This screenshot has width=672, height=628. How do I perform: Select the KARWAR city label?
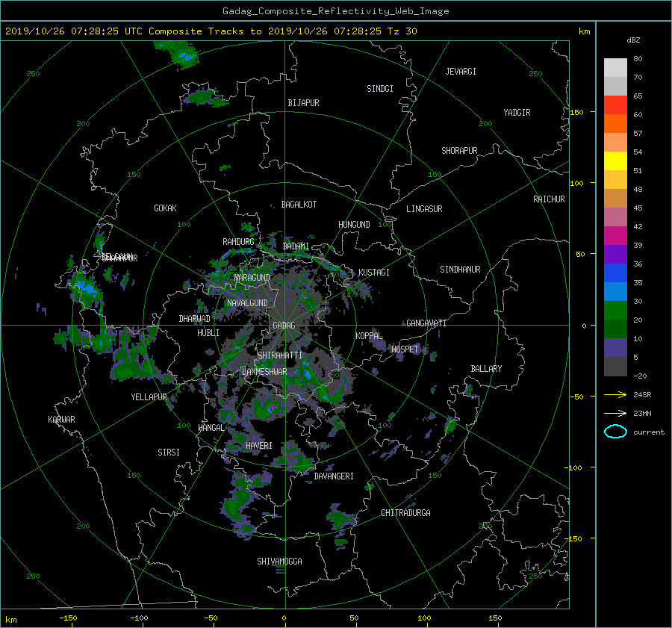tap(61, 420)
